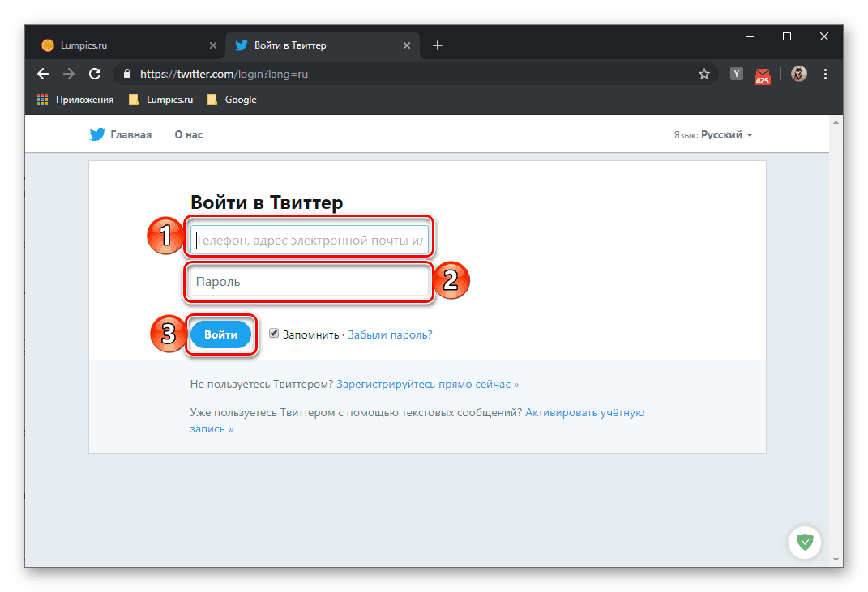
Task: Follow the Зарегистрируйтесь прямо сейчас link
Action: 427,384
